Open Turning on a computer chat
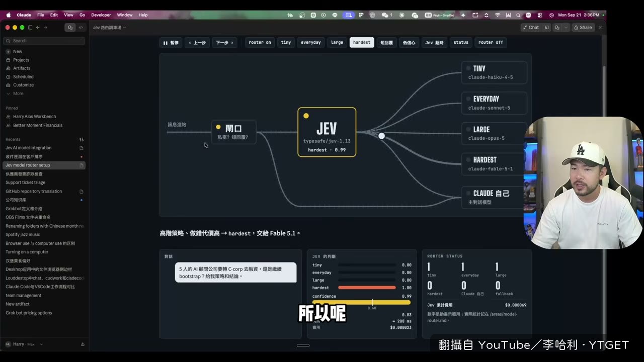The image size is (644, 362). [x=27, y=252]
